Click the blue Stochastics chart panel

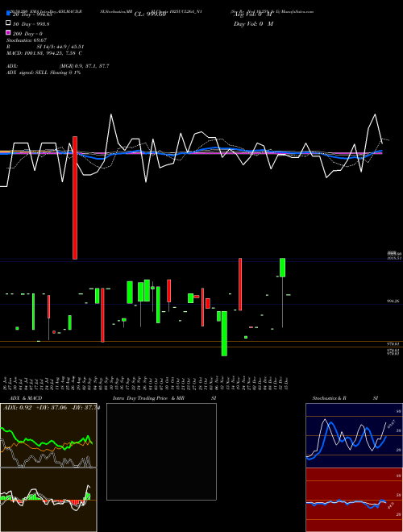[x=354, y=435]
